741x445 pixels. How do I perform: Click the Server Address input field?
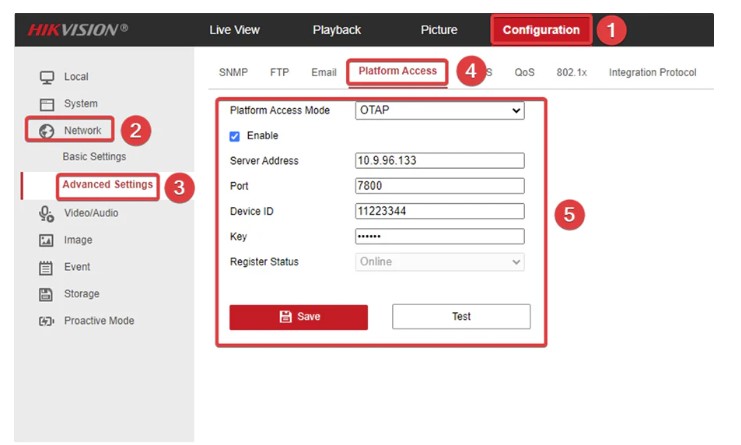click(439, 161)
